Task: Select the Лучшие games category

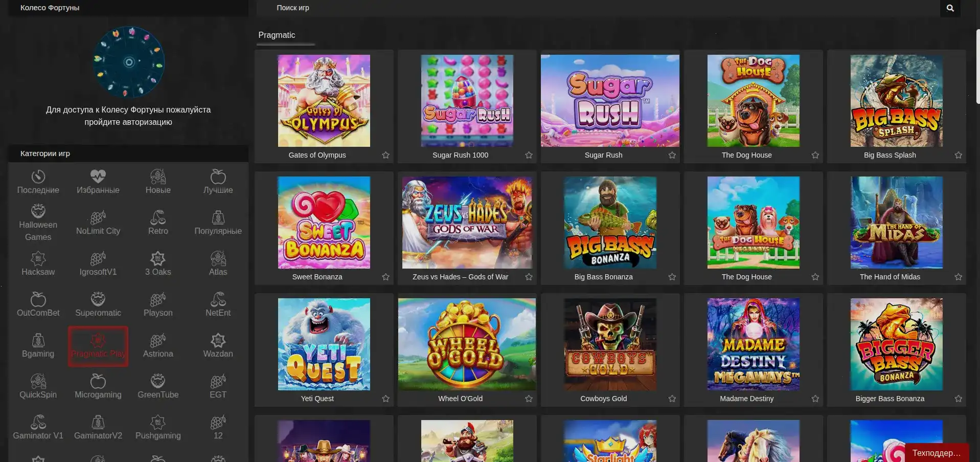Action: tap(218, 182)
